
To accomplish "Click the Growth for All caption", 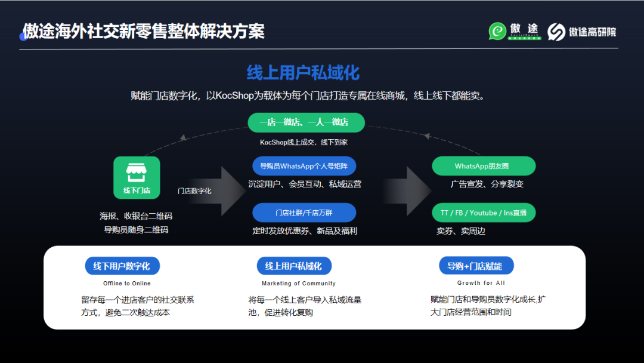I will 481,283.
